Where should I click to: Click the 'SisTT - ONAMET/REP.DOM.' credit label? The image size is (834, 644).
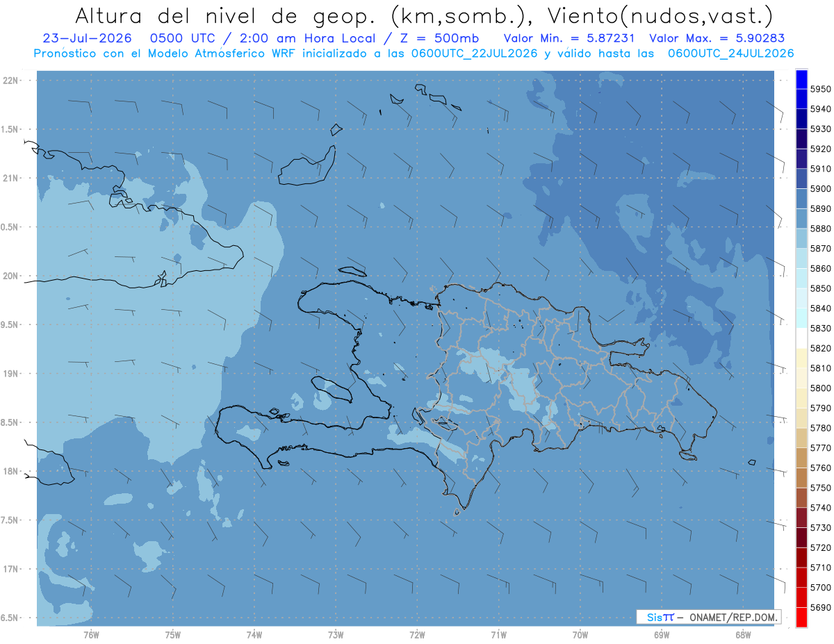click(x=709, y=617)
